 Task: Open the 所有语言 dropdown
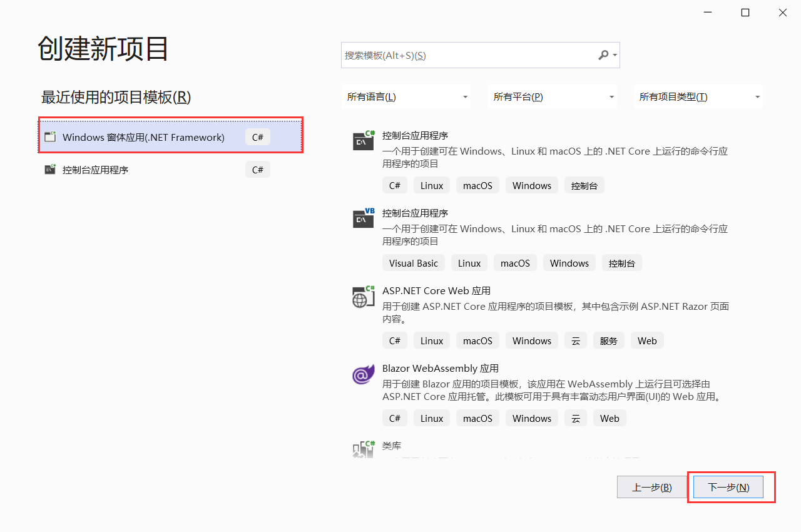pos(406,96)
